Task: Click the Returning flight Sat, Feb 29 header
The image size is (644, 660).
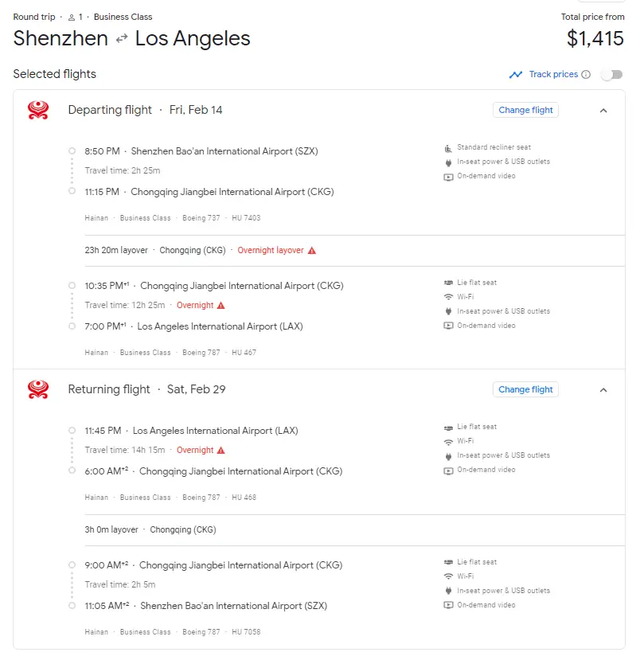Action: [146, 389]
